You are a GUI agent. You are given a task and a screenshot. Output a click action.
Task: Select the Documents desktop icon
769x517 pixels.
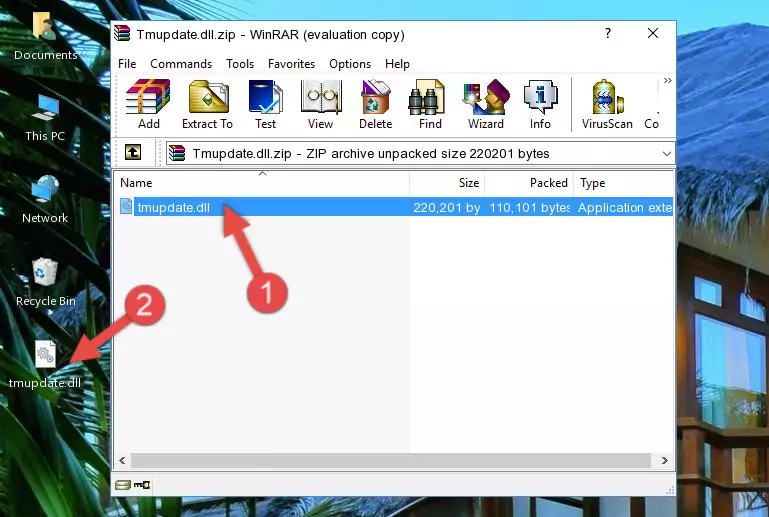click(46, 37)
